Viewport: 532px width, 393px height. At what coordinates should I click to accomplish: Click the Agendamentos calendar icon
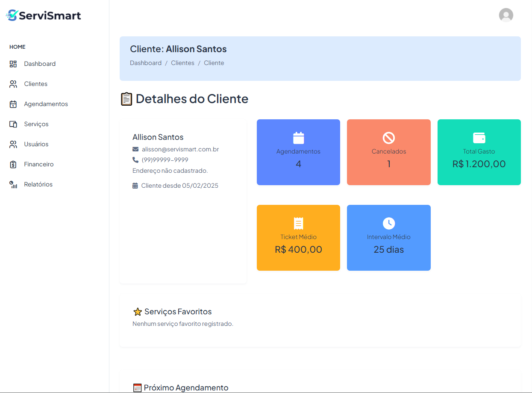13,103
